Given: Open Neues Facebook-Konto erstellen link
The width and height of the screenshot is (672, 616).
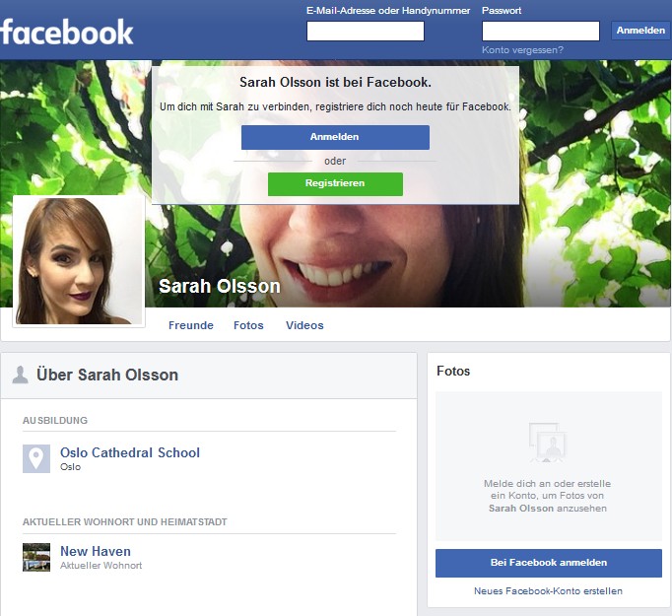Looking at the screenshot, I should pyautogui.click(x=548, y=591).
